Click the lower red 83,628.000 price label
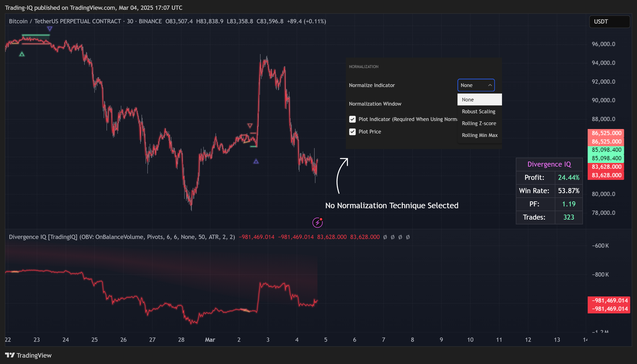 point(606,175)
